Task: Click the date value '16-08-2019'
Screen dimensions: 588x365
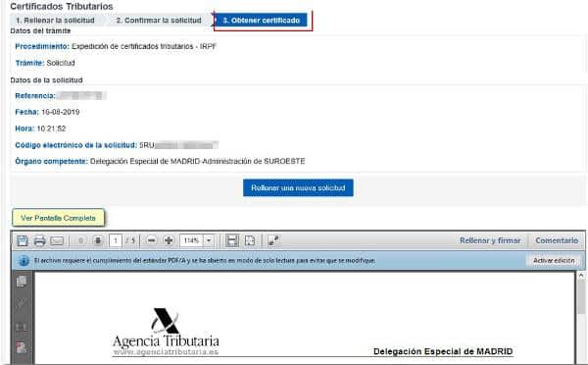Action: pyautogui.click(x=61, y=112)
